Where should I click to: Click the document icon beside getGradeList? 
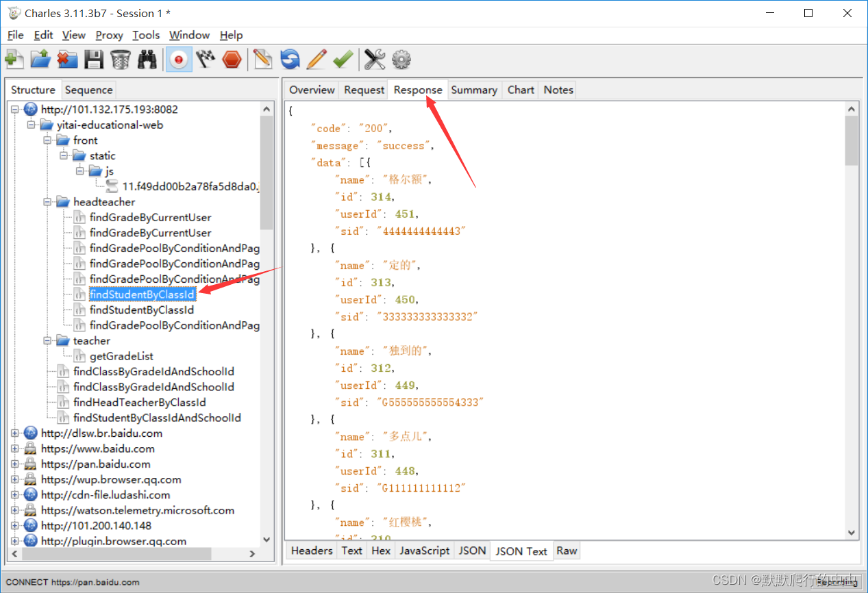(79, 356)
